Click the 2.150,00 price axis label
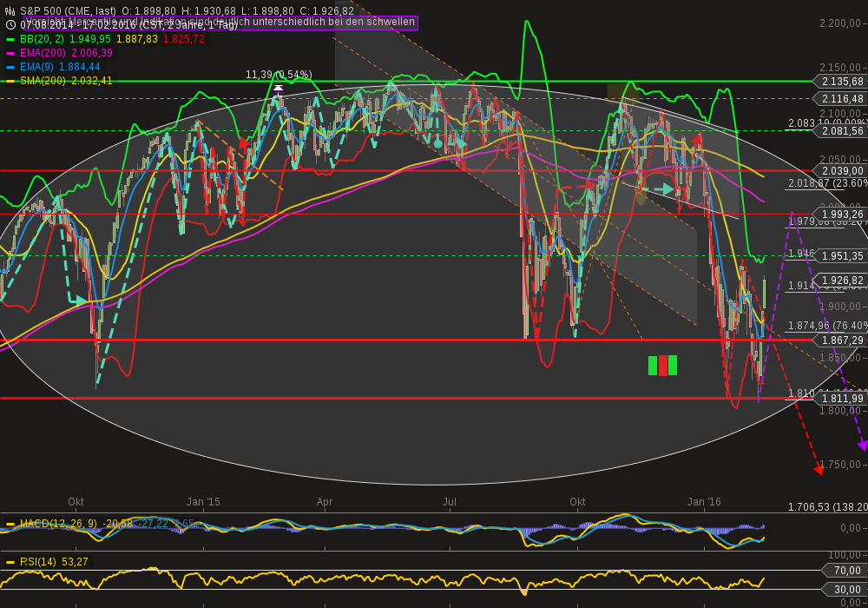 point(840,68)
